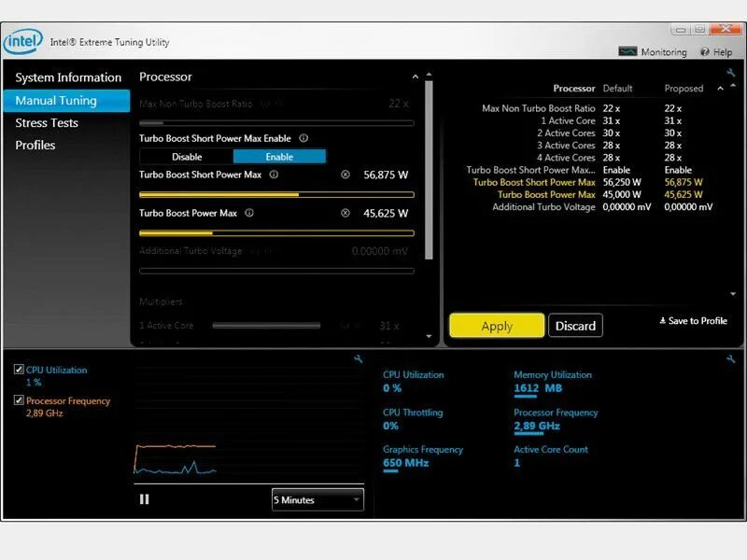Viewport: 747px width, 560px height.
Task: Click scroll up arrow of Processor settings list
Action: pyautogui.click(x=429, y=75)
